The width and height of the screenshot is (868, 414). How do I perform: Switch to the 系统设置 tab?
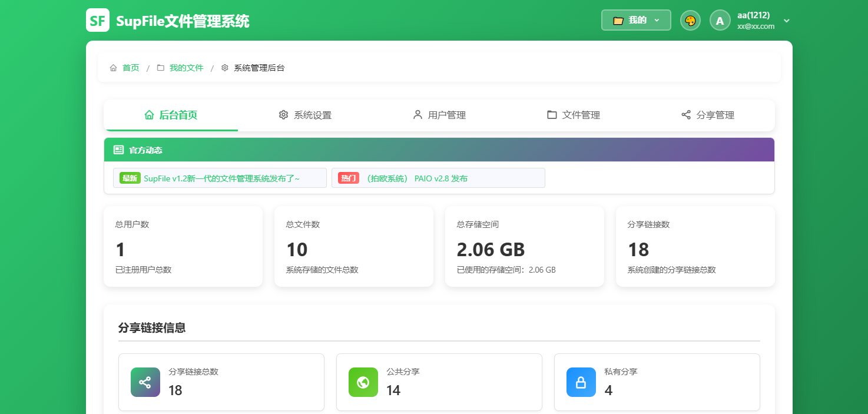click(x=305, y=115)
